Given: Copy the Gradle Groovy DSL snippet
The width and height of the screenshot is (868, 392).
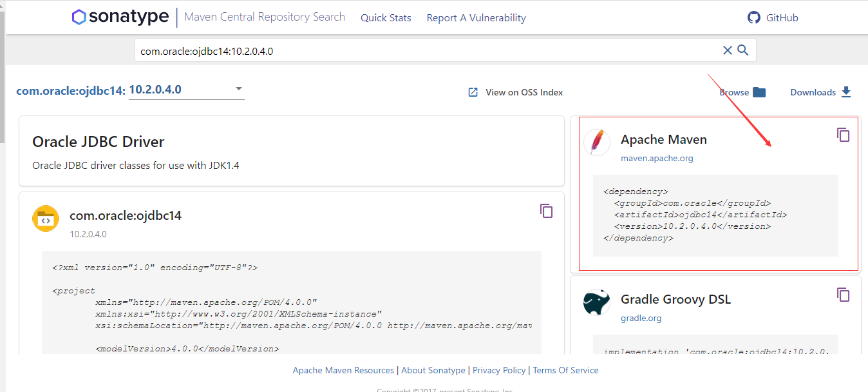Looking at the screenshot, I should click(844, 295).
